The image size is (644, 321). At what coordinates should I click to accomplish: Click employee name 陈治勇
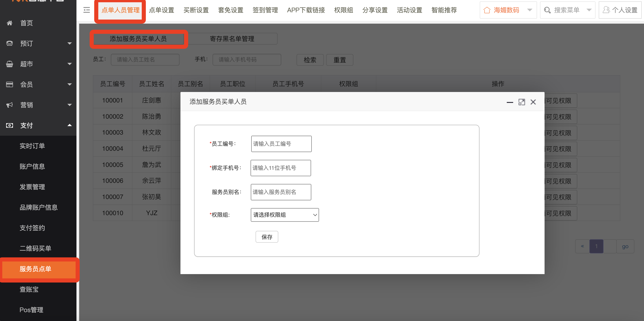152,117
